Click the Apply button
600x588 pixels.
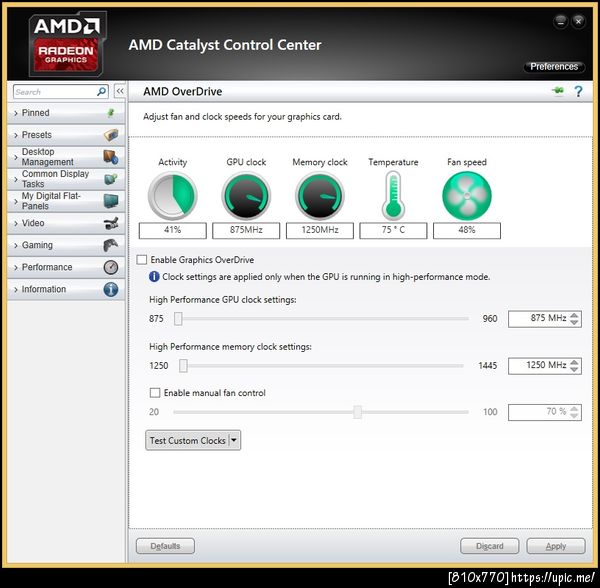[x=556, y=546]
